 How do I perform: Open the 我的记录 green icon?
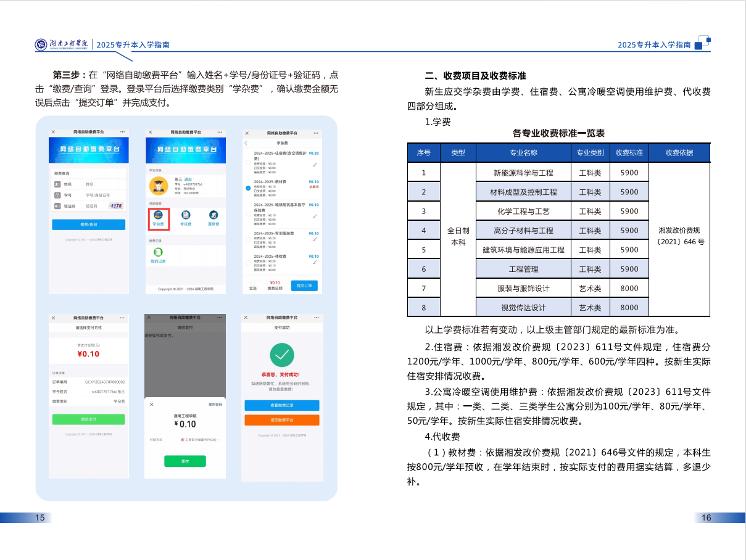pyautogui.click(x=158, y=252)
